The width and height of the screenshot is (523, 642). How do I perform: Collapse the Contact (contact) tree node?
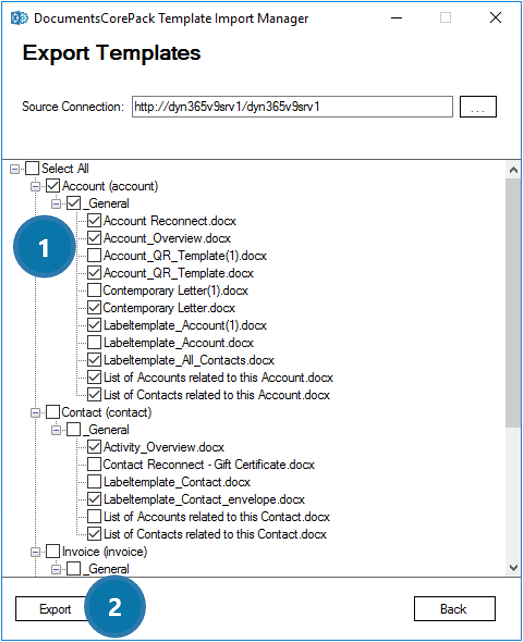(36, 413)
